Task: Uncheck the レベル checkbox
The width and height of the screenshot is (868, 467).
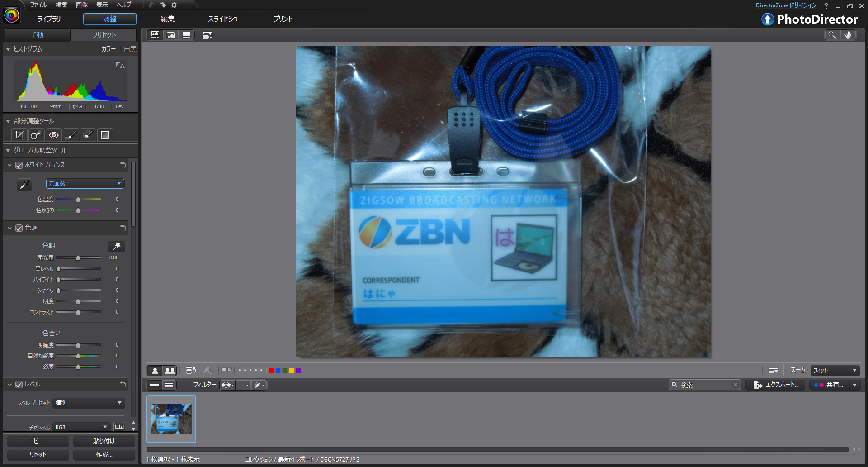Action: tap(19, 385)
